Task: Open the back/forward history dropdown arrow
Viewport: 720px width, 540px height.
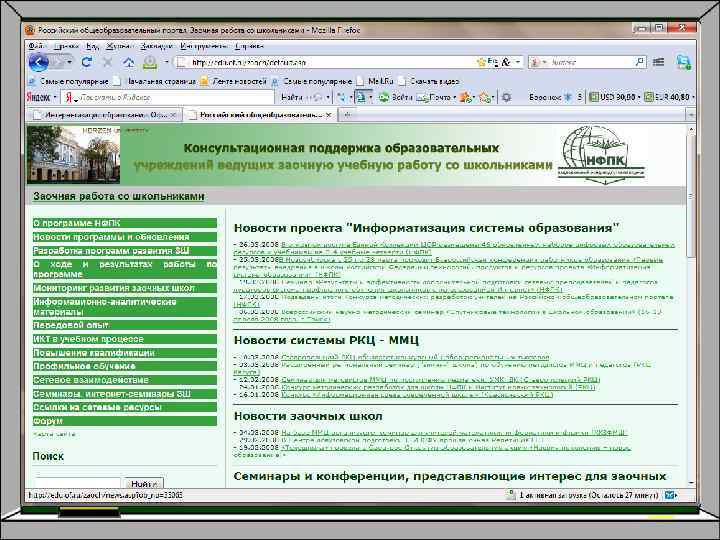Action: (69, 62)
